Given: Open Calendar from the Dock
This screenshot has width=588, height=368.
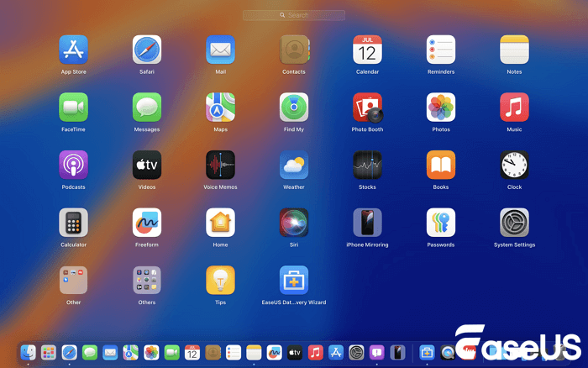Looking at the screenshot, I should [x=192, y=353].
